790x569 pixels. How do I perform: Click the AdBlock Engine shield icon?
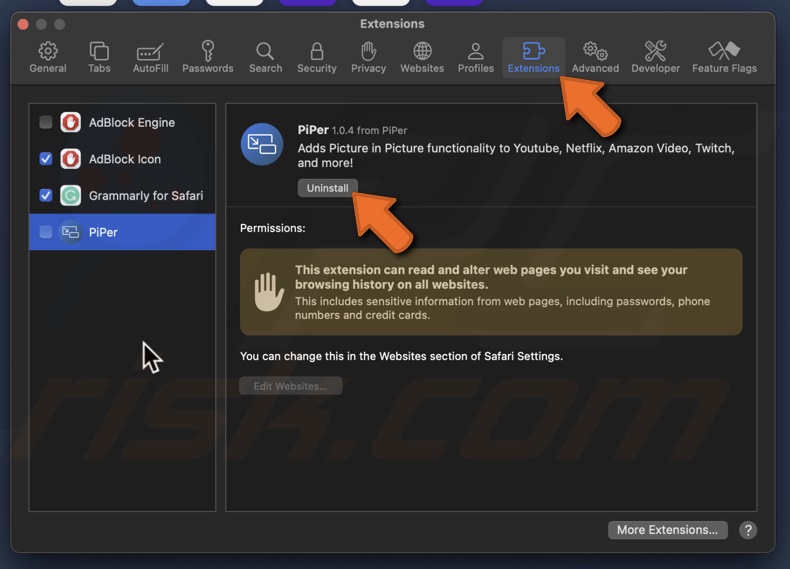point(71,122)
